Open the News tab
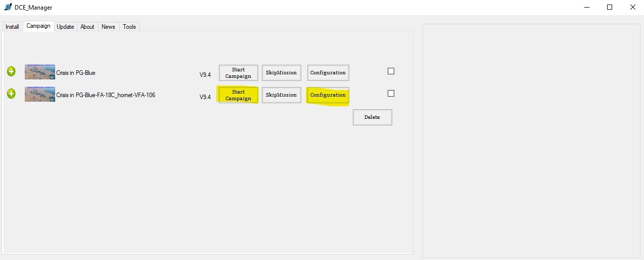This screenshot has height=260, width=644. pos(108,27)
